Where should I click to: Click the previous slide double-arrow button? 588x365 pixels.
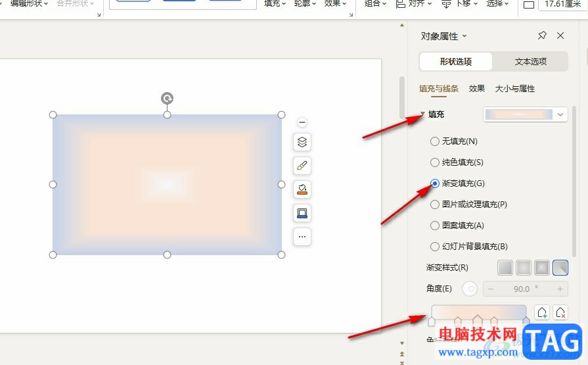click(x=401, y=354)
